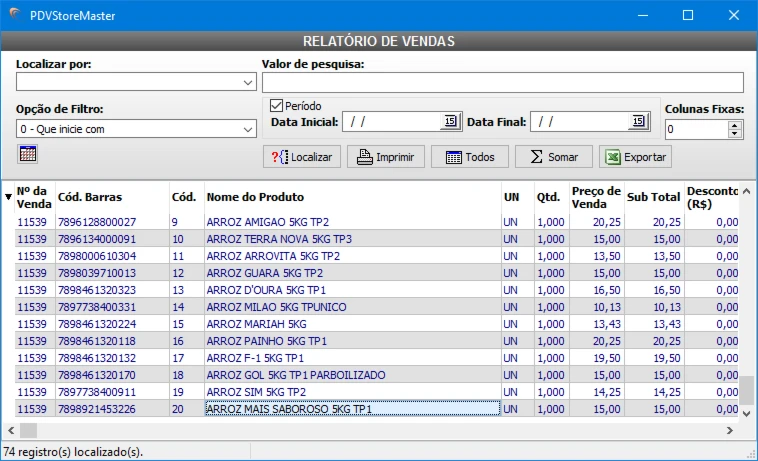
Task: Select ARROZ AMIGAO 5KG TP2 cell
Action: point(353,222)
